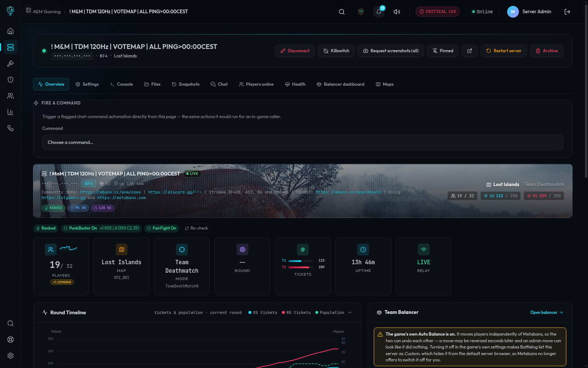This screenshot has height=368, width=588.
Task: Open the workflow automations sidebar icon
Action: [10, 128]
